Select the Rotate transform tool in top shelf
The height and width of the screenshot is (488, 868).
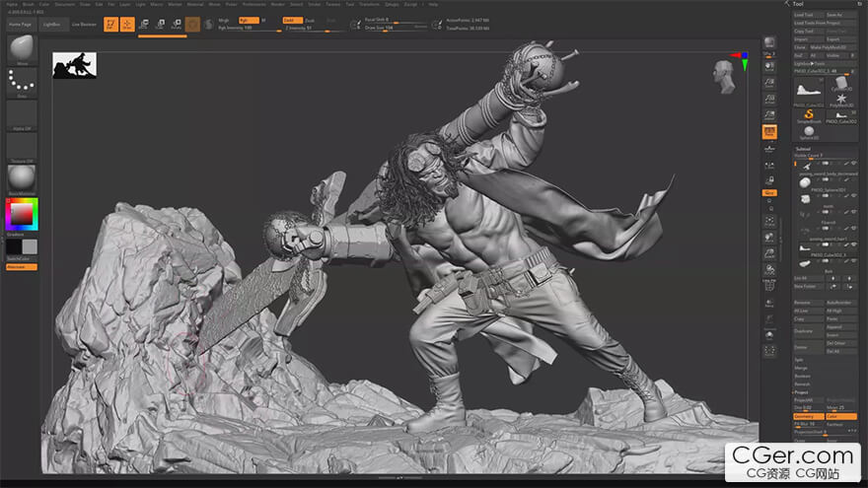[176, 25]
